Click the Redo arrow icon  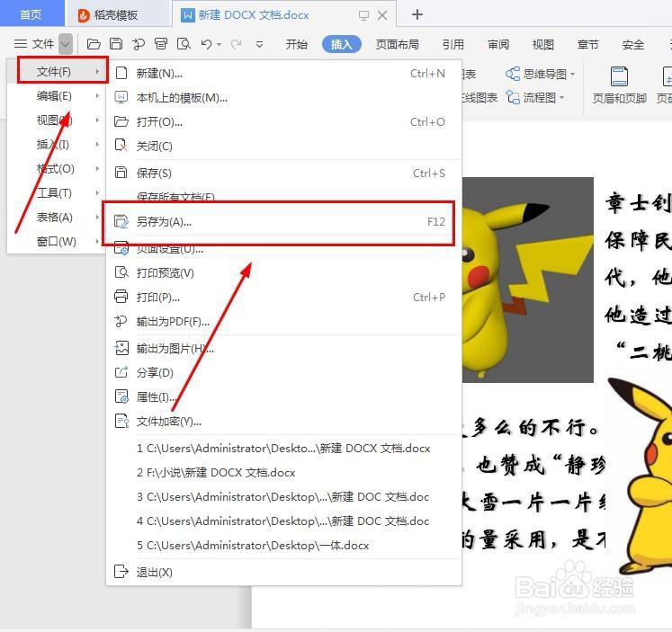pos(236,44)
